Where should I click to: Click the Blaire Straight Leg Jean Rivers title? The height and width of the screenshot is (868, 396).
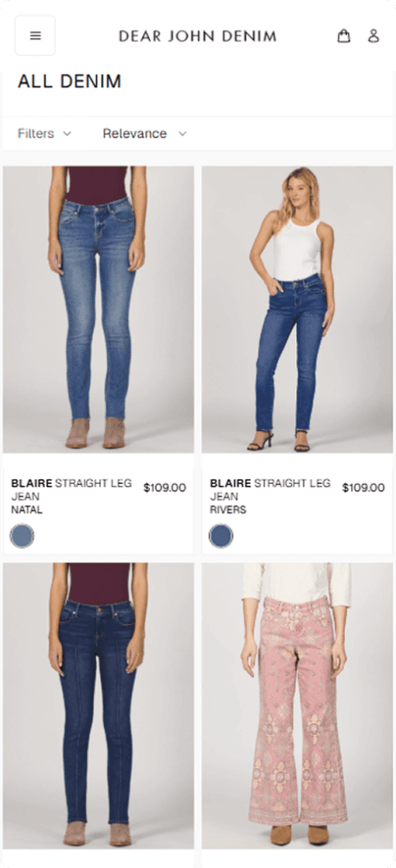271,496
